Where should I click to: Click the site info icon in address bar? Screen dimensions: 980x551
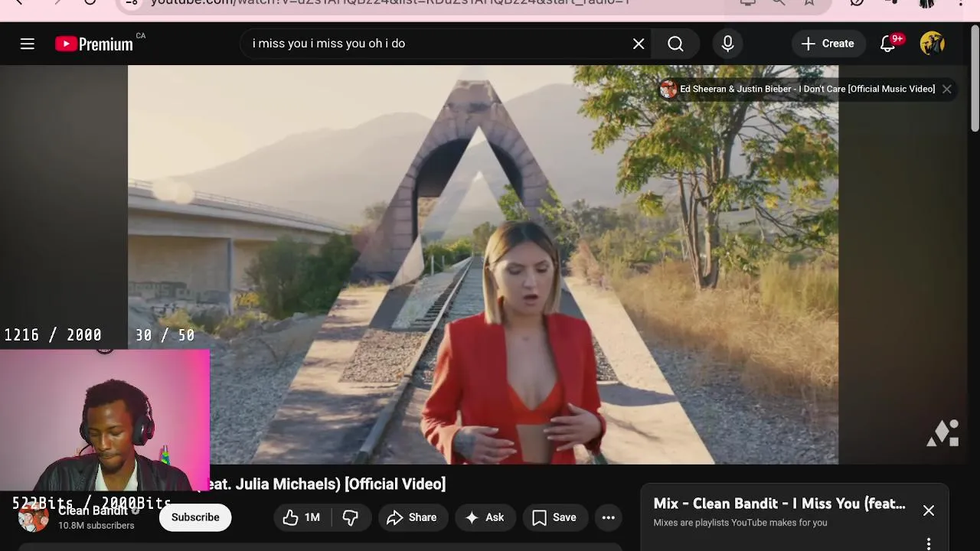tap(132, 2)
